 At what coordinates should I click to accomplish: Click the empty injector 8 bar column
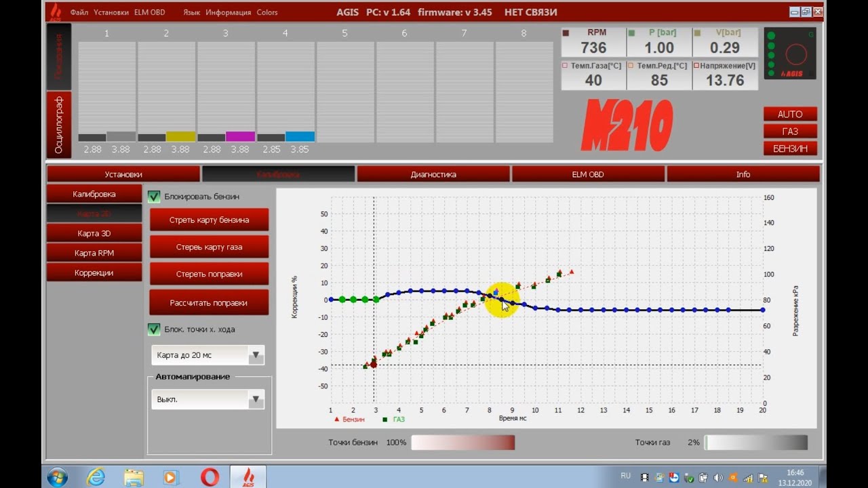(524, 91)
